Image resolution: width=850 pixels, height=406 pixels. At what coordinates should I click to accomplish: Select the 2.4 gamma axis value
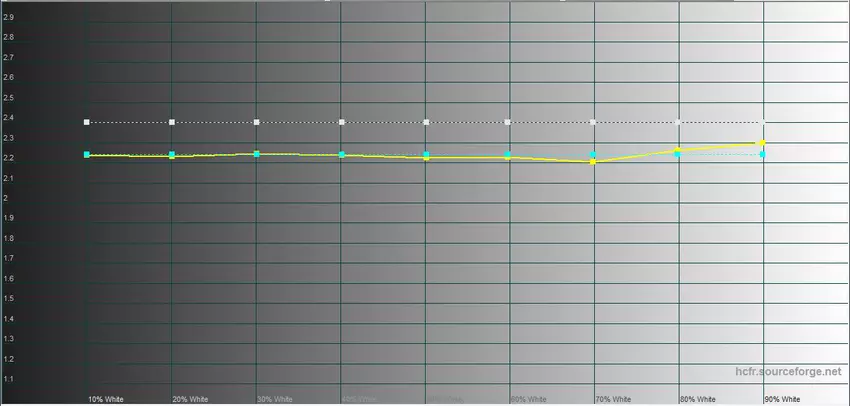(9, 118)
